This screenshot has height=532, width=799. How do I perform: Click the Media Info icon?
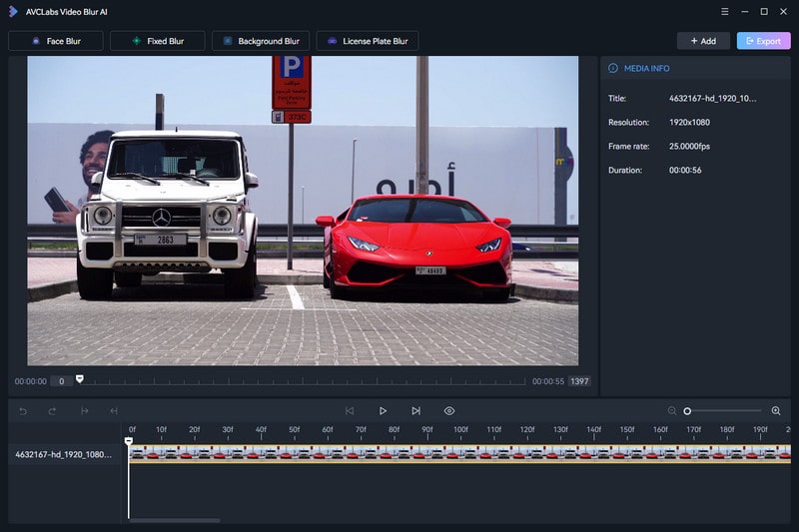click(613, 68)
